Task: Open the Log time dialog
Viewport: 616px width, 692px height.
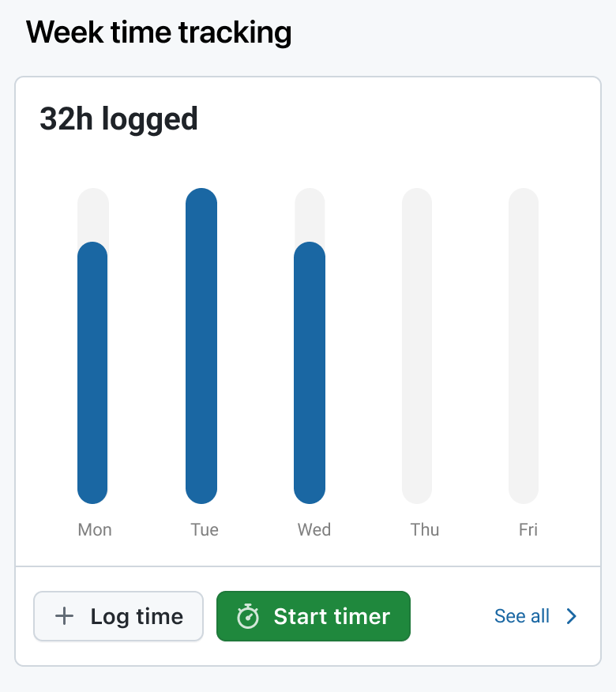Action: click(118, 616)
